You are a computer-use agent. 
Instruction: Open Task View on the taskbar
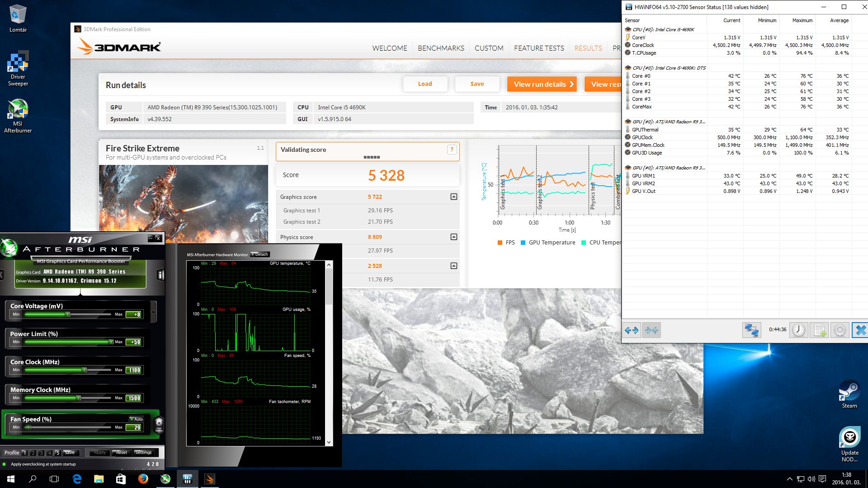[54, 479]
